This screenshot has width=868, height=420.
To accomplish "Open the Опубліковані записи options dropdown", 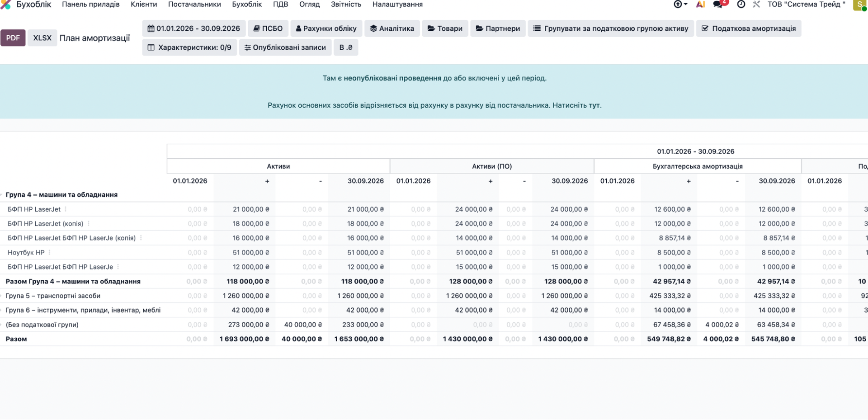I will pyautogui.click(x=285, y=47).
